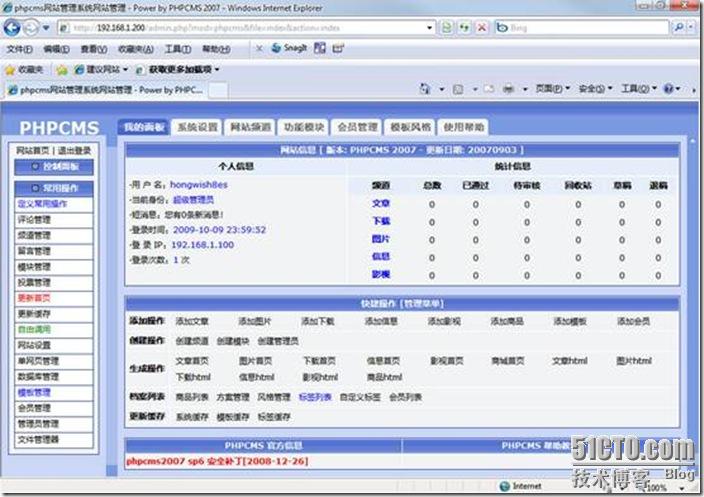Click the 影视 channel link in statistics
The image size is (704, 497).
click(x=380, y=274)
